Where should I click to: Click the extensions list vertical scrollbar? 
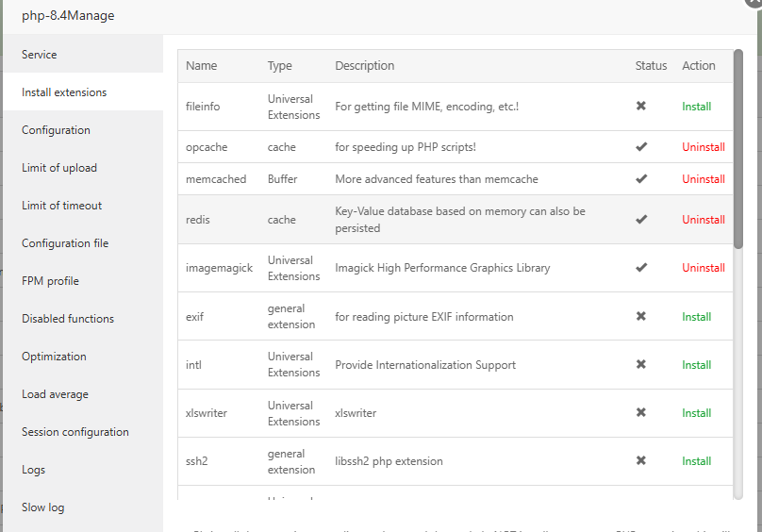coord(738,151)
